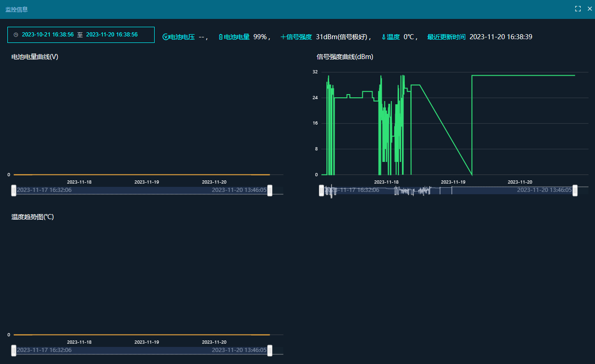Click the orange temperature trend line
The image size is (595, 364).
click(142, 335)
